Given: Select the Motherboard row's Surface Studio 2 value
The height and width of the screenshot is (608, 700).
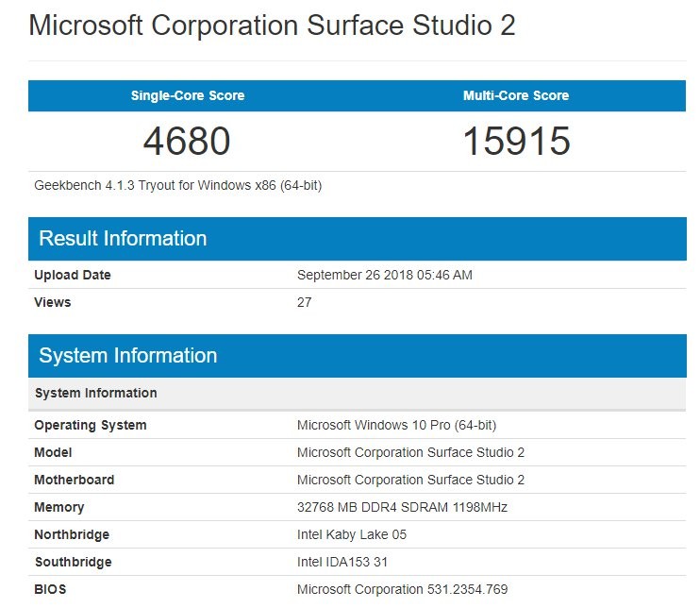Looking at the screenshot, I should (x=410, y=480).
